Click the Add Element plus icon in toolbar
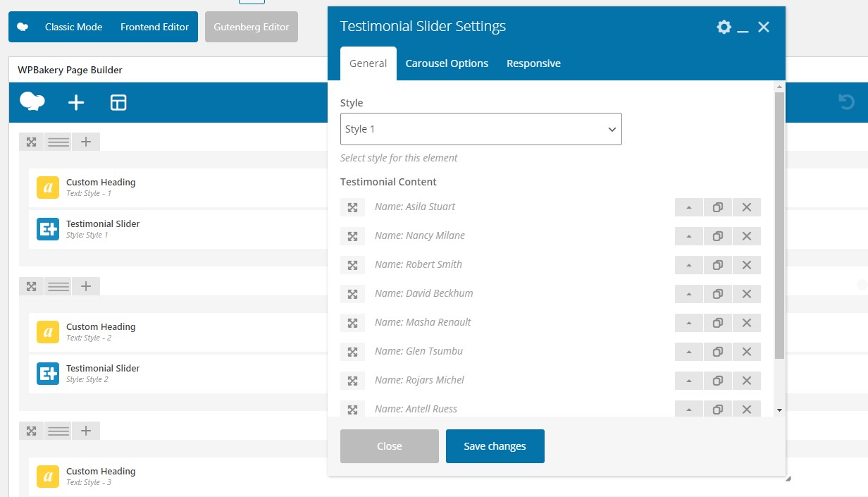 pyautogui.click(x=76, y=103)
